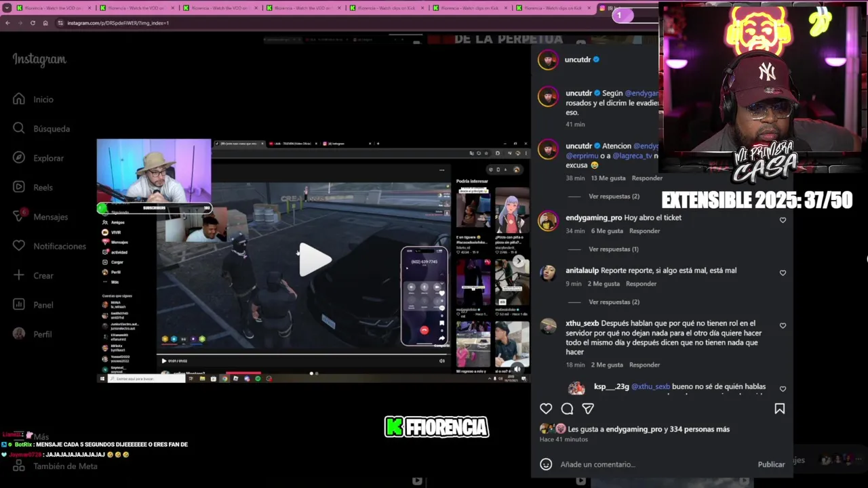Click the Instagram logo wordmark
The image size is (868, 488).
(x=39, y=60)
